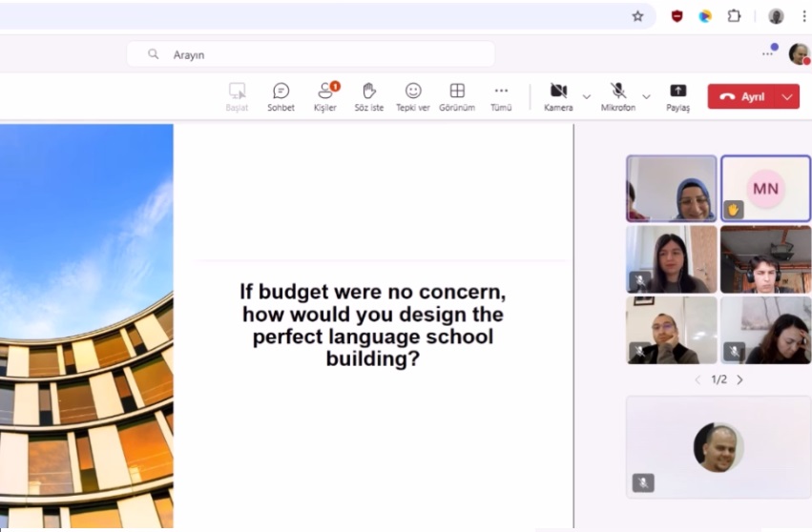Expand the Mikrofon options chevron
Screen dimensions: 812x532
tap(646, 97)
